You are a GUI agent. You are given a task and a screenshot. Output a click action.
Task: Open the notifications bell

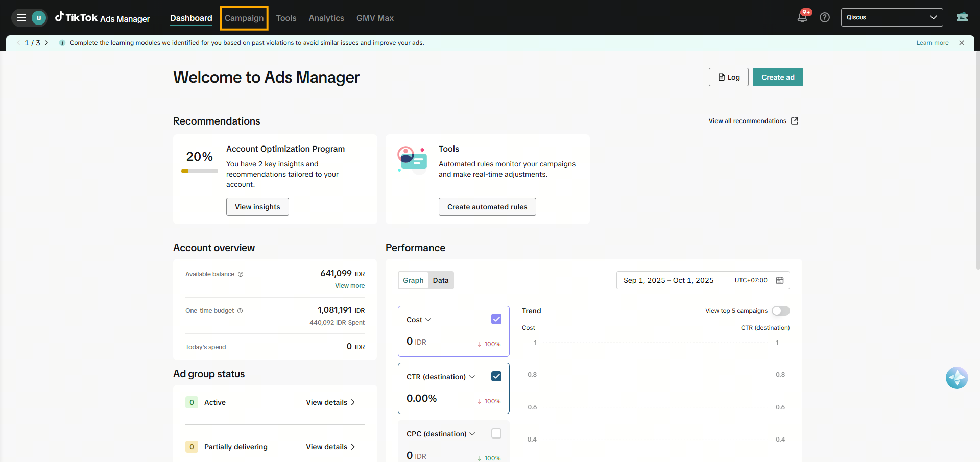click(802, 17)
